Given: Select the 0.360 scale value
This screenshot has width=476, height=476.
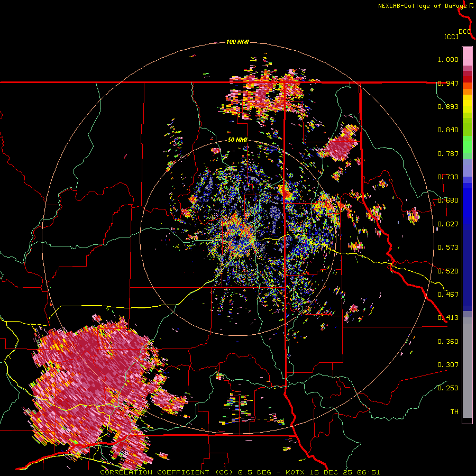Looking at the screenshot, I should pyautogui.click(x=448, y=342).
